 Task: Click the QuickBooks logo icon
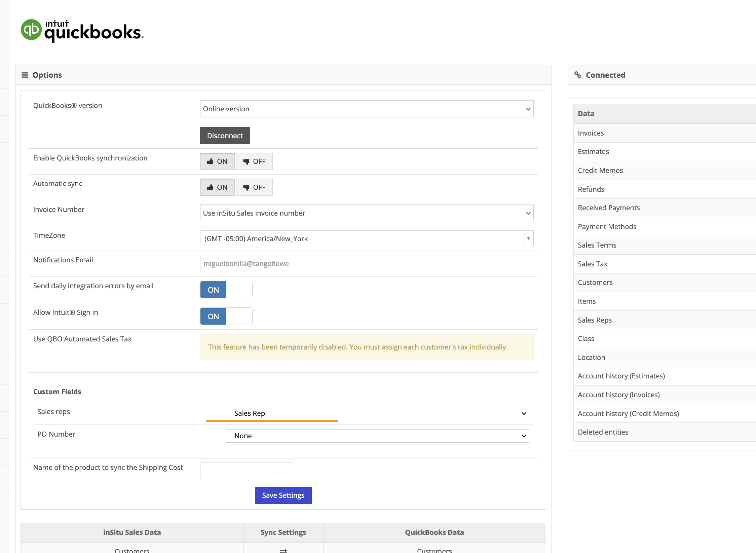point(31,30)
